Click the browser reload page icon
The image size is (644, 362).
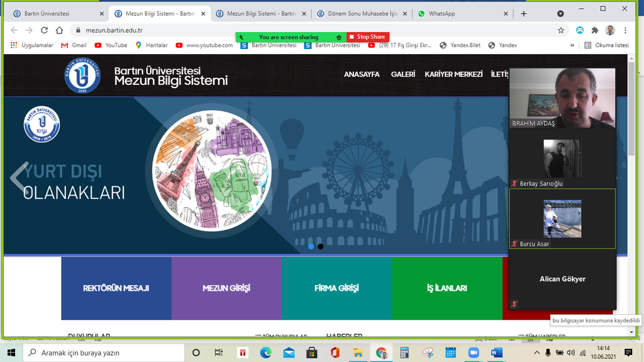click(44, 30)
